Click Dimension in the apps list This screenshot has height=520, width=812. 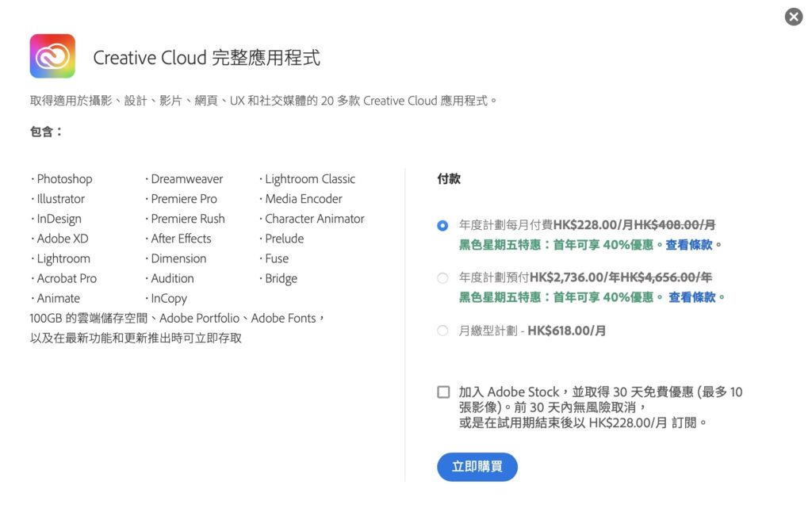pyautogui.click(x=178, y=258)
